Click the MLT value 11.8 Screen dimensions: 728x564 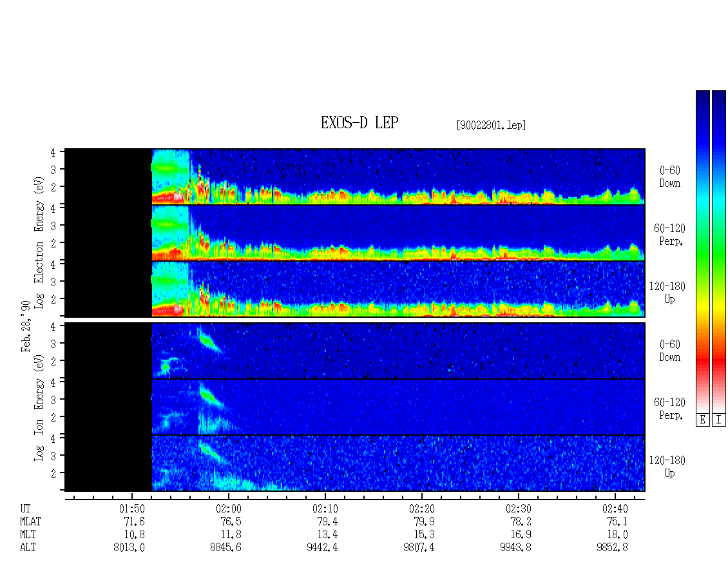[x=231, y=535]
